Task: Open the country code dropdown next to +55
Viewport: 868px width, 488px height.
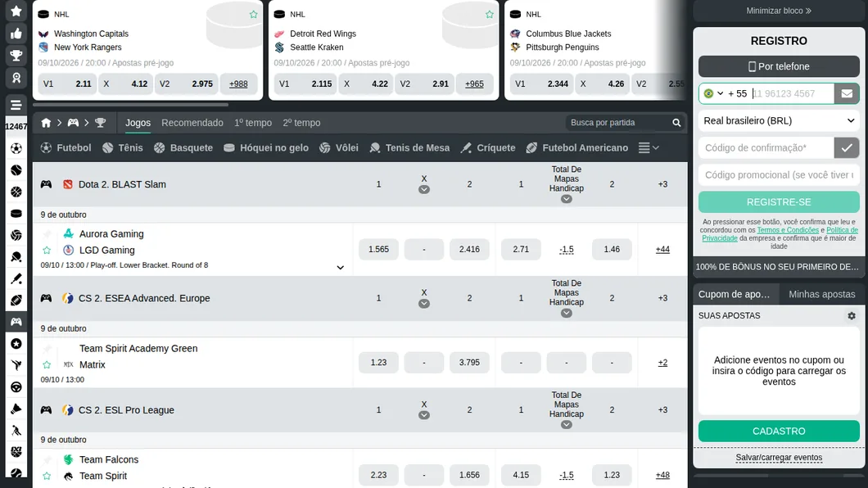Action: tap(713, 93)
